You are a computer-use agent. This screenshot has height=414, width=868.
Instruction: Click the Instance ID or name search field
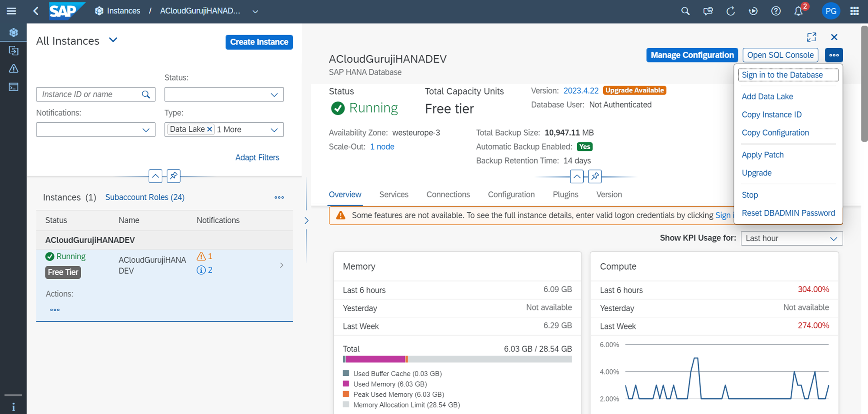pyautogui.click(x=90, y=95)
